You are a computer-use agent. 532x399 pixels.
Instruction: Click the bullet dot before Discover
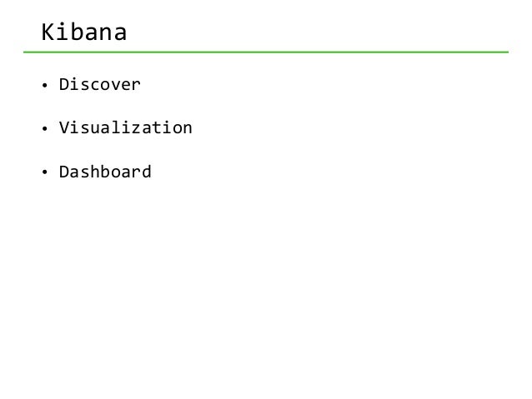44,86
